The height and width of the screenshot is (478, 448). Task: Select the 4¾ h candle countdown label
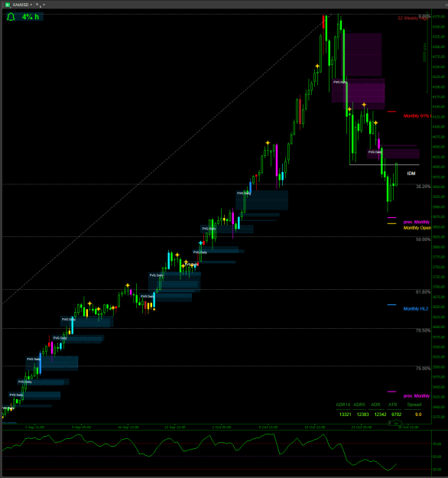pyautogui.click(x=31, y=17)
